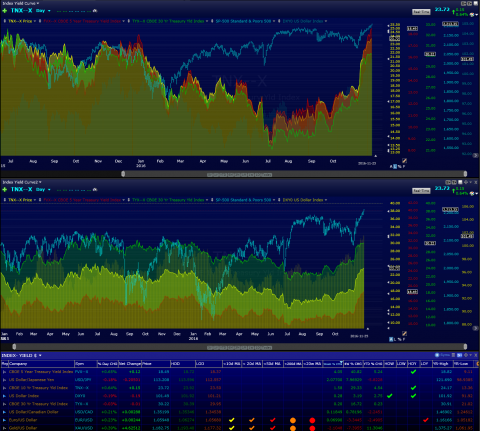The width and height of the screenshot is (480, 431).
Task: Click the columns icon in INDEX-YIELD panel header
Action: coord(454,355)
